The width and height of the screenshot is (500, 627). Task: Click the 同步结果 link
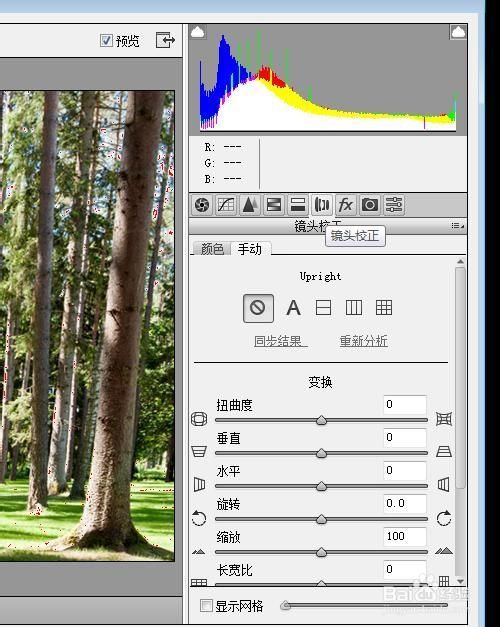pos(281,341)
